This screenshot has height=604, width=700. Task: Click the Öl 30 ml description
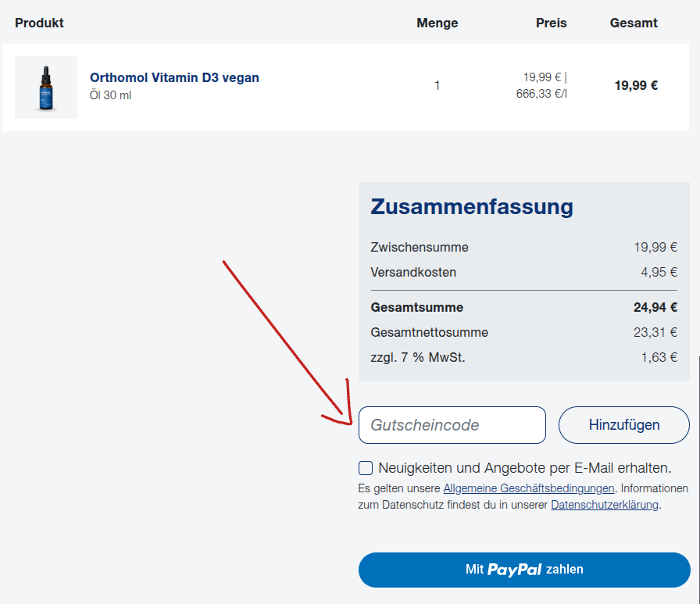[x=110, y=95]
